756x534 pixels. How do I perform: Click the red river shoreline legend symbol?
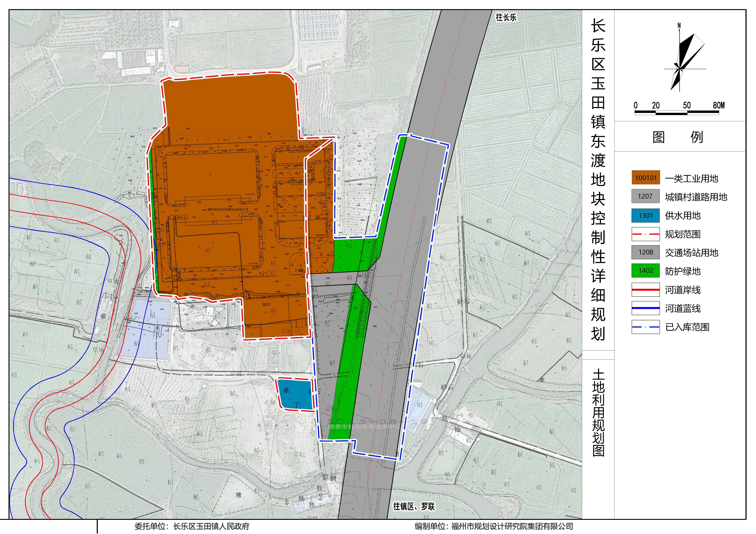645,290
